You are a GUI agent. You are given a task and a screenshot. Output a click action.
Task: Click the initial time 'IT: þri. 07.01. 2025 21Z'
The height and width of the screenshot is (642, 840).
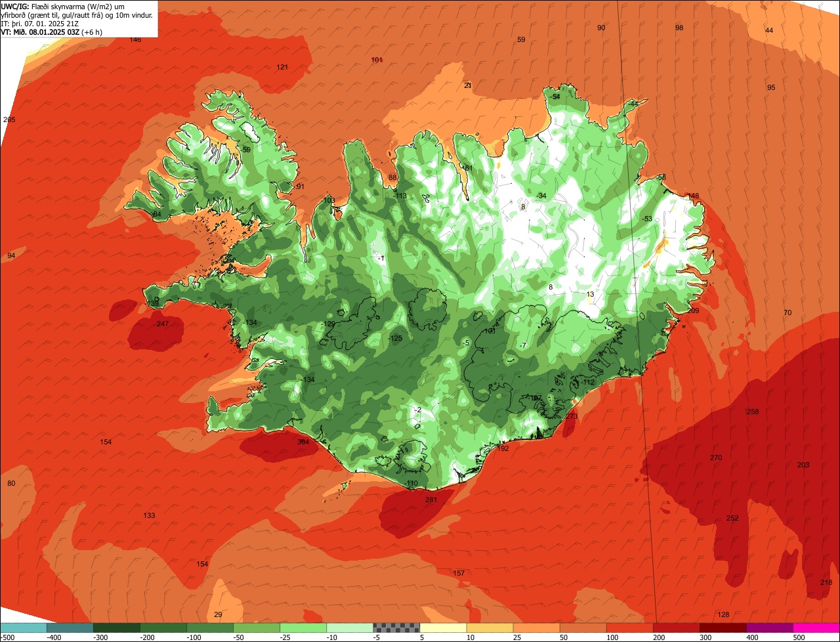[41, 24]
